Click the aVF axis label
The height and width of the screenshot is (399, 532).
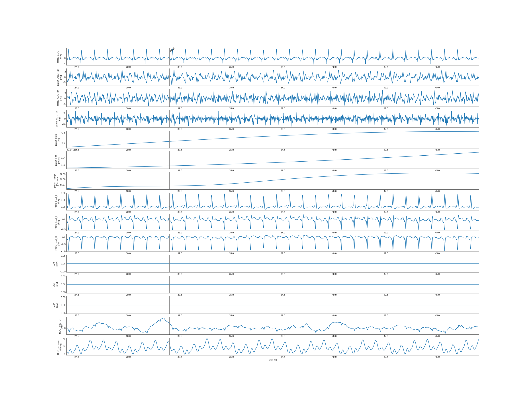click(56, 305)
